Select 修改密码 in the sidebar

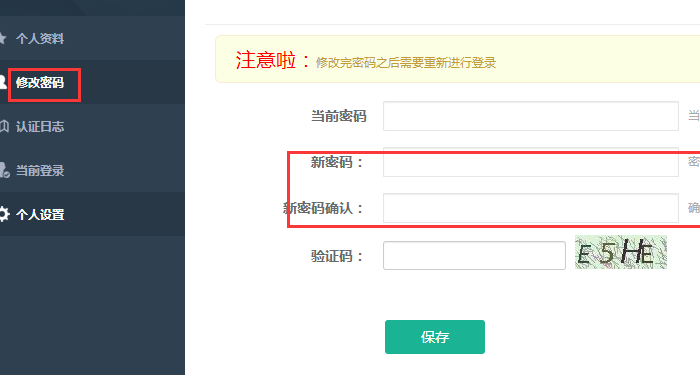[40, 83]
